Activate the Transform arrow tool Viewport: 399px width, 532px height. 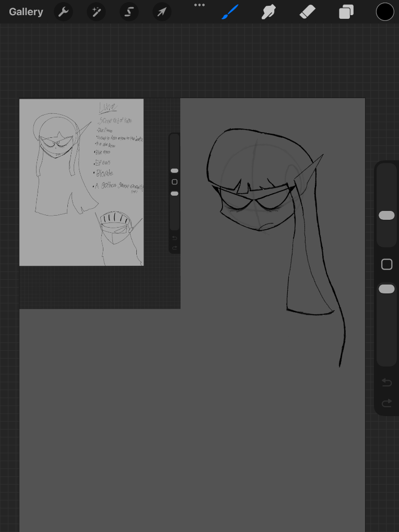tap(162, 12)
